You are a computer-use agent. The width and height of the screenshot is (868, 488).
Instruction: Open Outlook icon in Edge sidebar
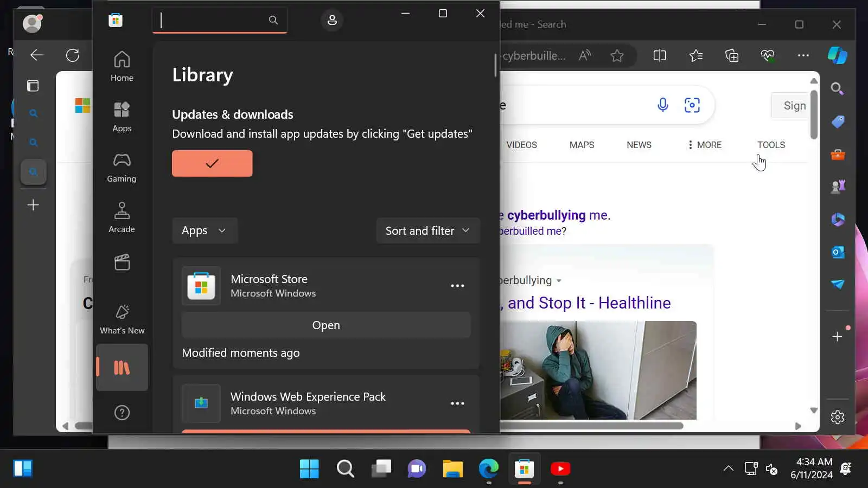(838, 252)
